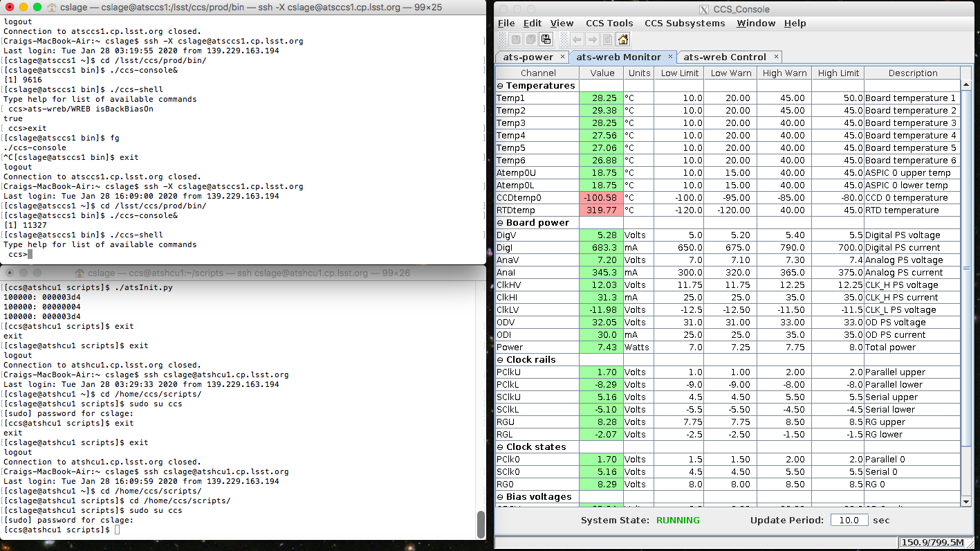This screenshot has height=551, width=980.
Task: Click the Home icon in toolbar
Action: (622, 39)
